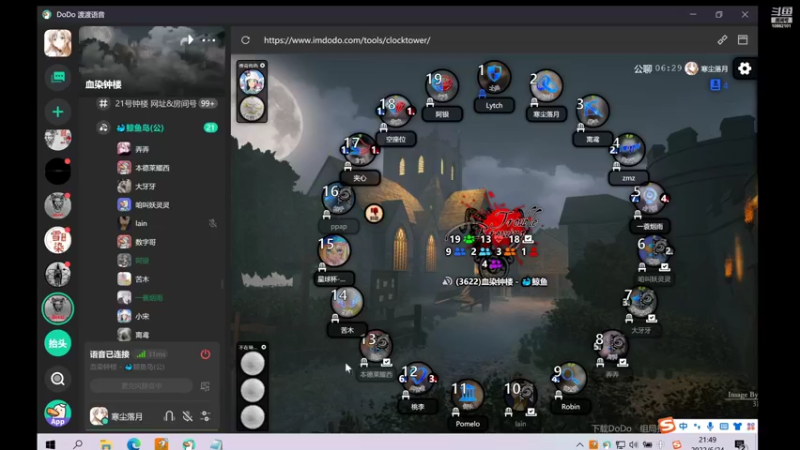Screen dimensions: 800x450
Task: Click the voice screen share icon
Action: tap(205, 386)
